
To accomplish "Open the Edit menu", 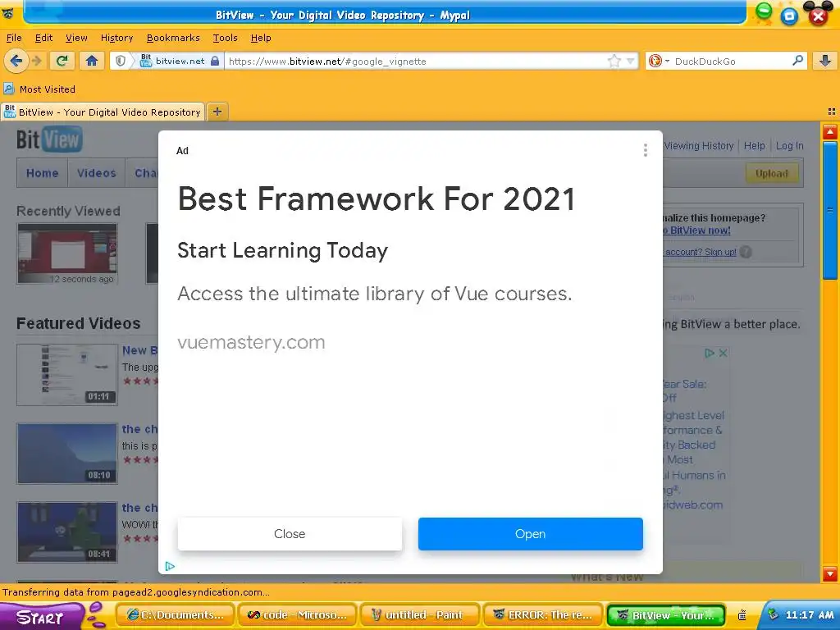I will (x=44, y=38).
